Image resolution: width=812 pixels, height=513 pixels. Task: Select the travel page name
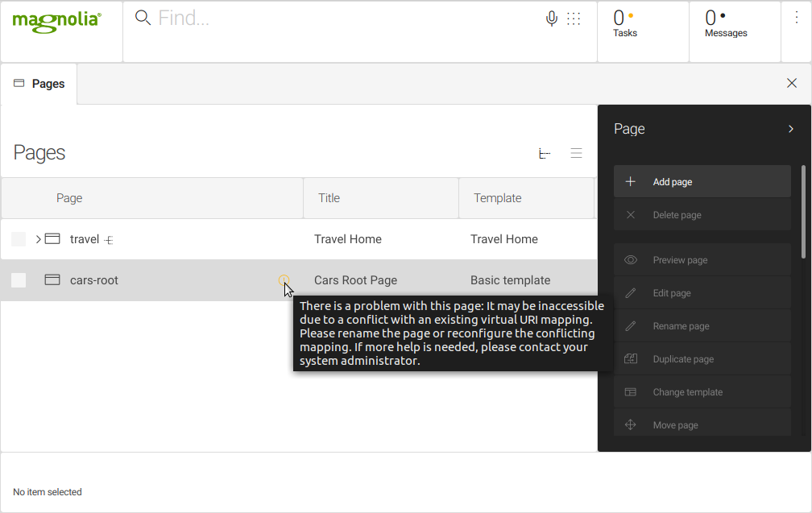85,239
